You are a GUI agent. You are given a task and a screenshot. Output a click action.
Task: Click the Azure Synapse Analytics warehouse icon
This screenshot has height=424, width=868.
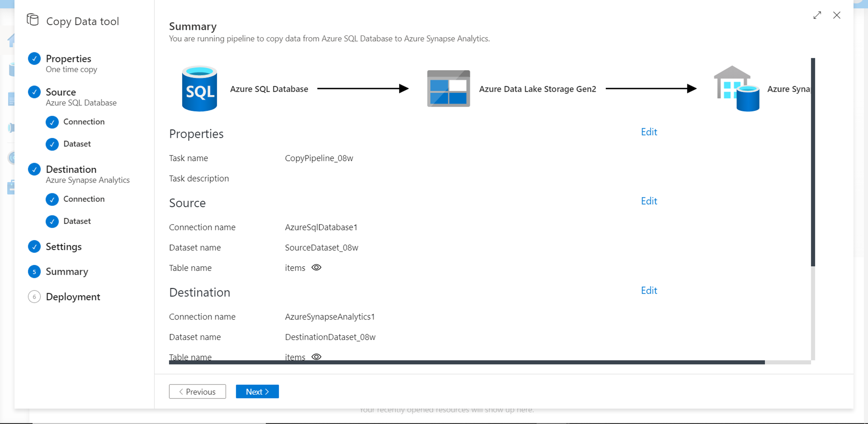pos(736,89)
